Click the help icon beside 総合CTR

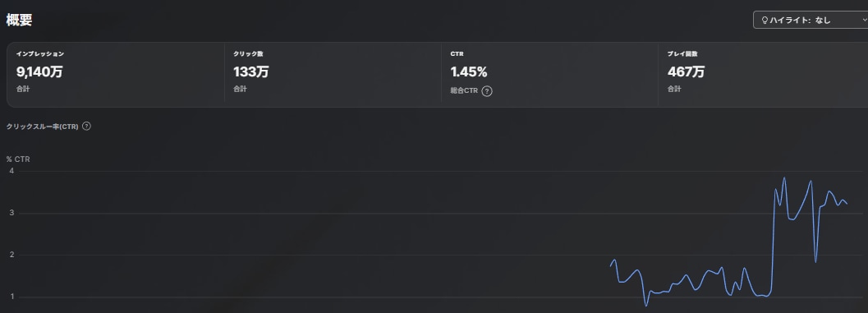click(487, 91)
